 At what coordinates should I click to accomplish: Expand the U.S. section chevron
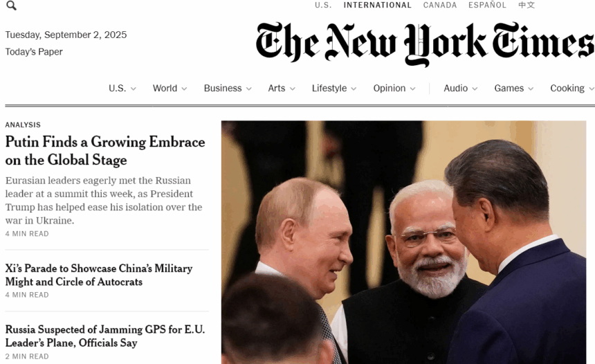click(134, 89)
